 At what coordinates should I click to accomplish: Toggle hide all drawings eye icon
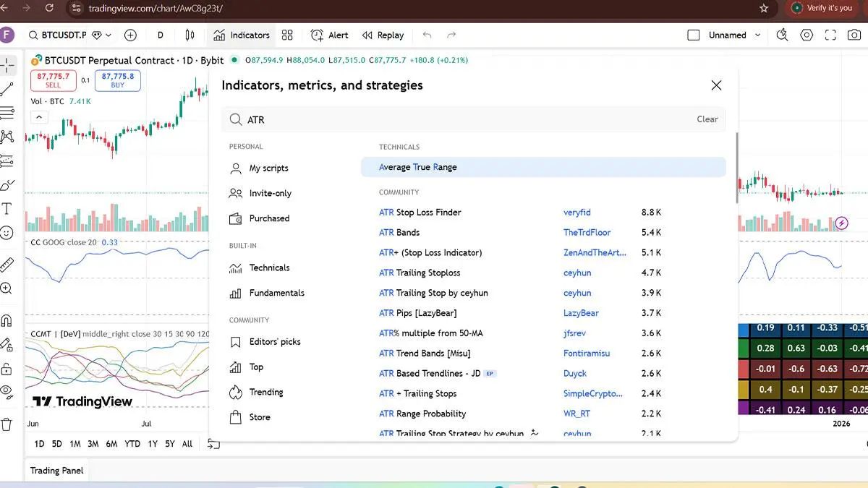point(7,392)
